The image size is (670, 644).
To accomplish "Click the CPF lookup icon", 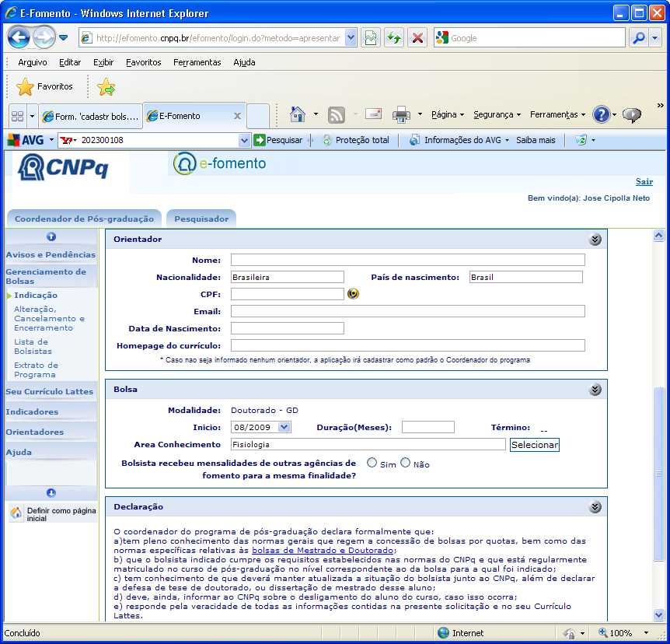I will (x=353, y=294).
